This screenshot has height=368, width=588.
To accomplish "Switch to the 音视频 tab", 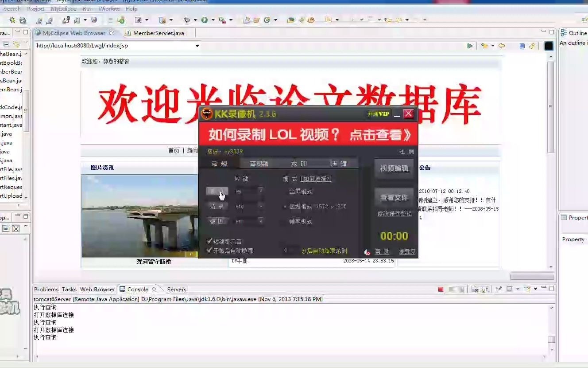I will (x=259, y=164).
